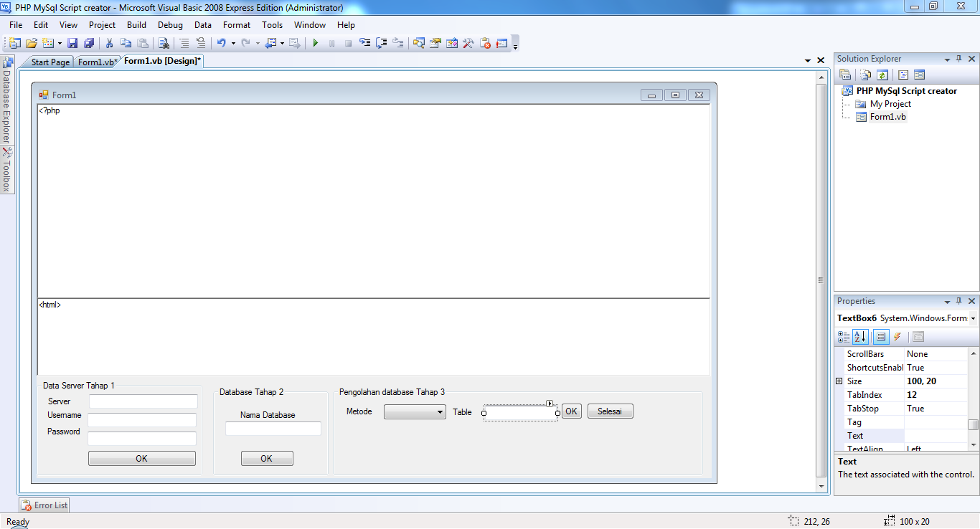This screenshot has width=980, height=529.
Task: Click the Selesai button
Action: pyautogui.click(x=610, y=411)
